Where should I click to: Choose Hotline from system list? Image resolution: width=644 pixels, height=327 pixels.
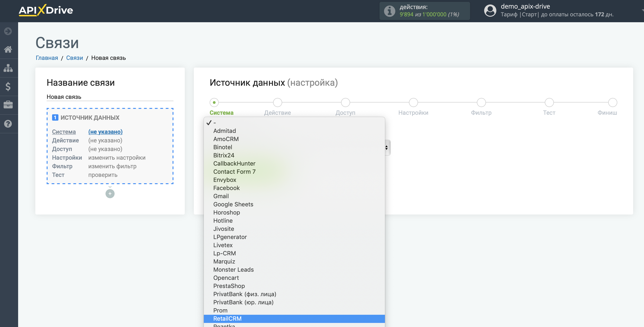[x=294, y=221]
